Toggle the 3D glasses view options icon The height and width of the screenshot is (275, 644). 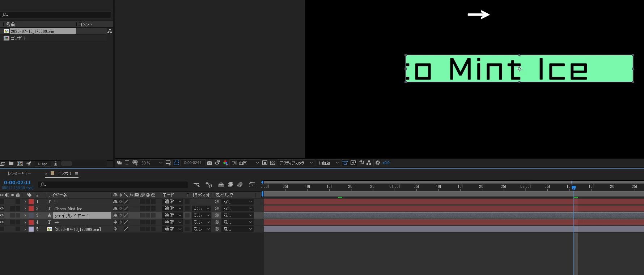(135, 163)
